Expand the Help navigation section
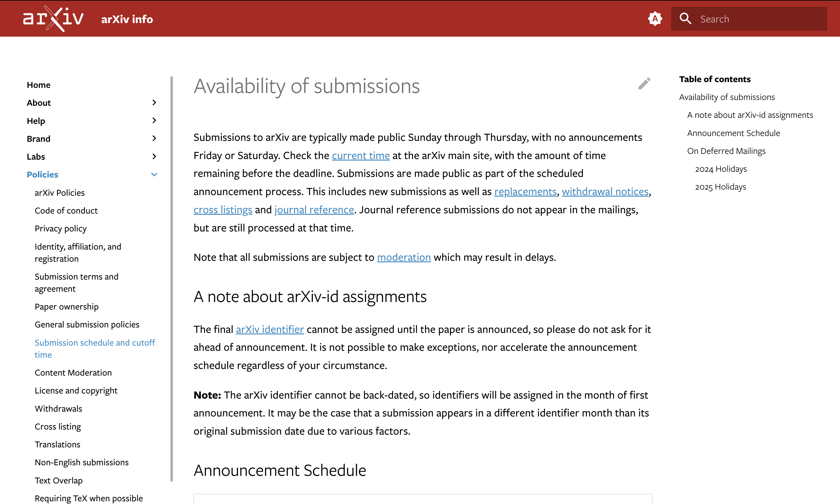Viewport: 840px width, 504px height. pos(154,121)
